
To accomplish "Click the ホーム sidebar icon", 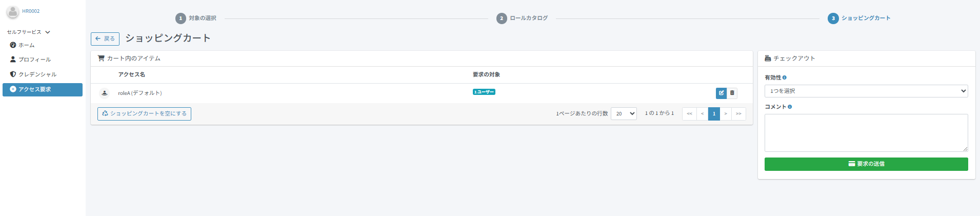I will pos(13,45).
